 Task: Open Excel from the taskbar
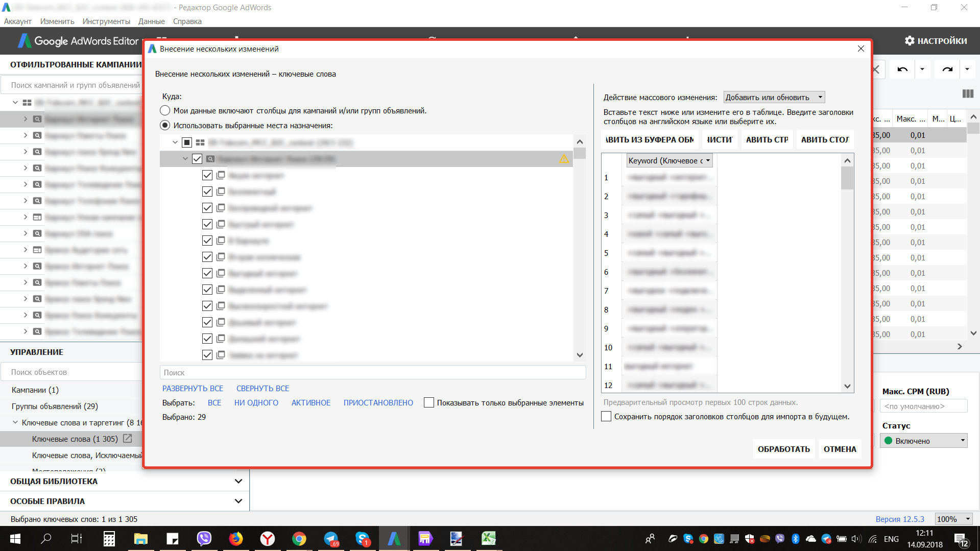(x=489, y=538)
